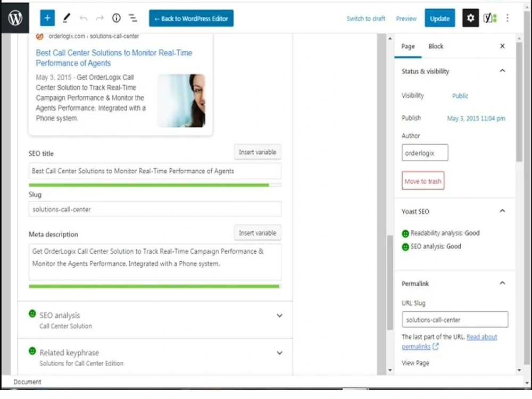Click the redo arrow
This screenshot has height=399, width=532.
[x=100, y=18]
